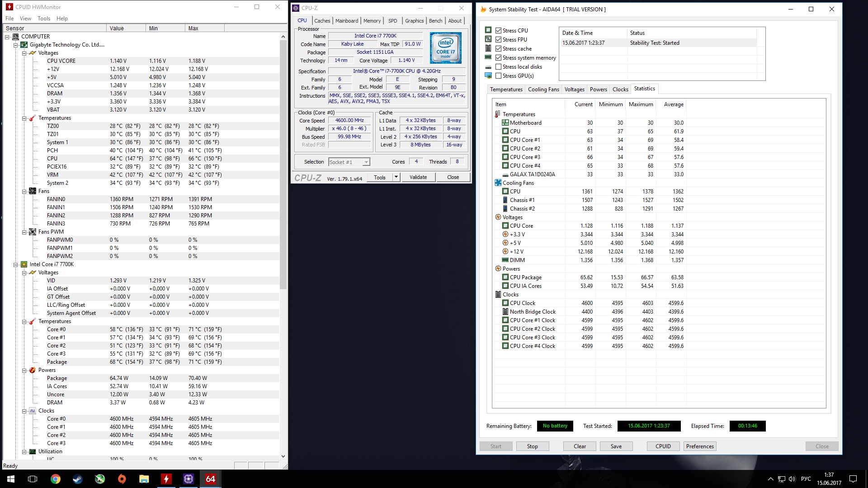The height and width of the screenshot is (488, 868).
Task: Click the Validate button in CPU-Z
Action: pyautogui.click(x=418, y=177)
